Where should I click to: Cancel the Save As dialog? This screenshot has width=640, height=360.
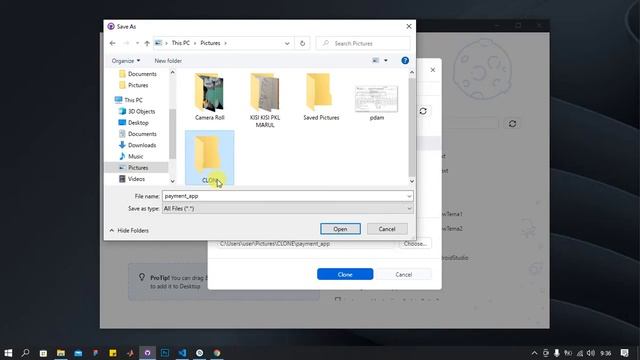387,229
